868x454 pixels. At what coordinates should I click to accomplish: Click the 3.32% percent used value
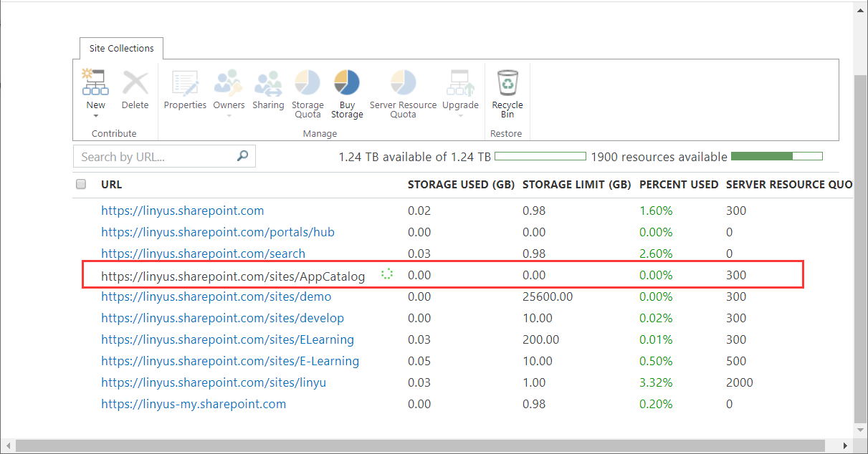656,382
